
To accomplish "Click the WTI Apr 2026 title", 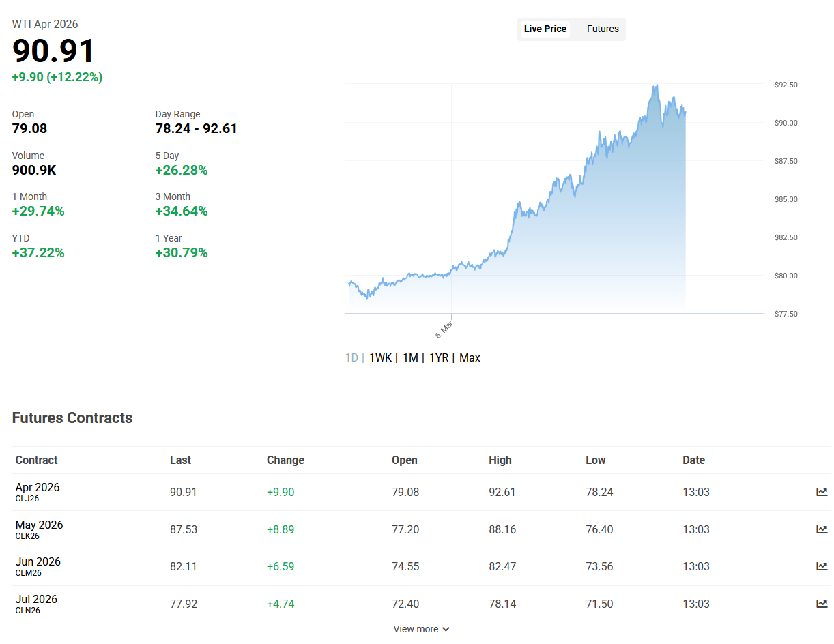I will 45,24.
